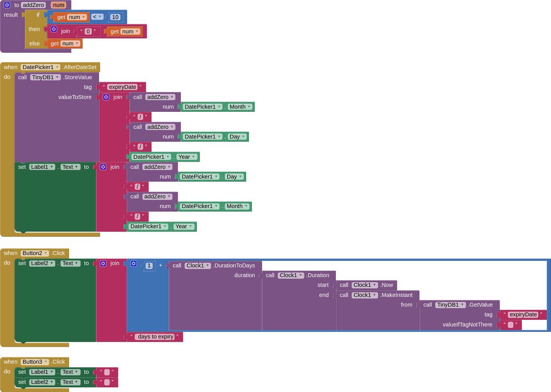Image resolution: width=551 pixels, height=392 pixels.
Task: Click the gear on the join block after 'then'
Action: (x=54, y=30)
